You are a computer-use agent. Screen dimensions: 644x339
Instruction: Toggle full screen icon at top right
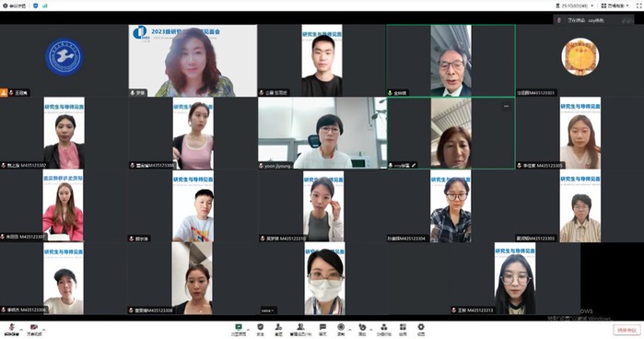tap(639, 6)
